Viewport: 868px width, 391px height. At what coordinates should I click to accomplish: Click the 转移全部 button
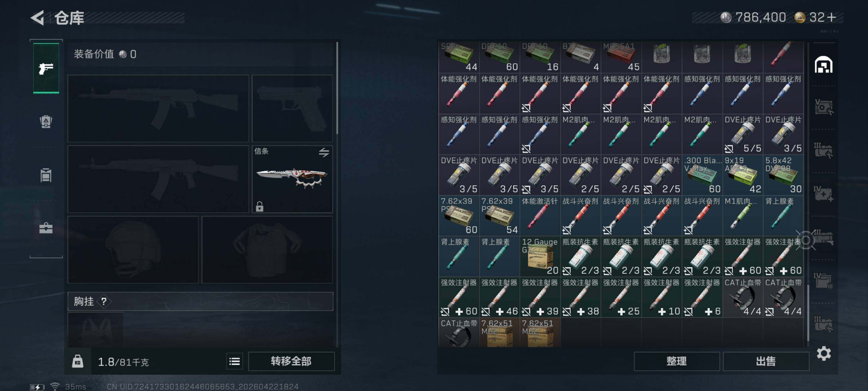[291, 361]
